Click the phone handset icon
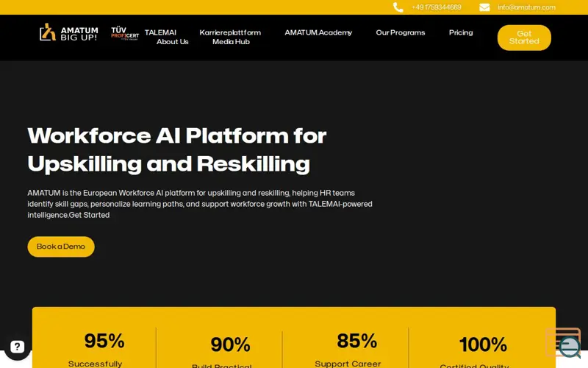The width and height of the screenshot is (588, 368). click(x=398, y=7)
